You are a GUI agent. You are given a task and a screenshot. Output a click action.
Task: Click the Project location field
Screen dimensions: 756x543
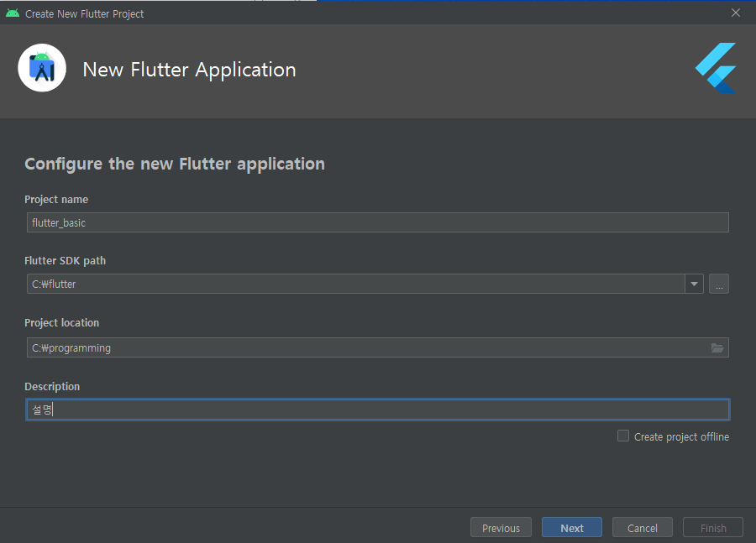point(377,347)
